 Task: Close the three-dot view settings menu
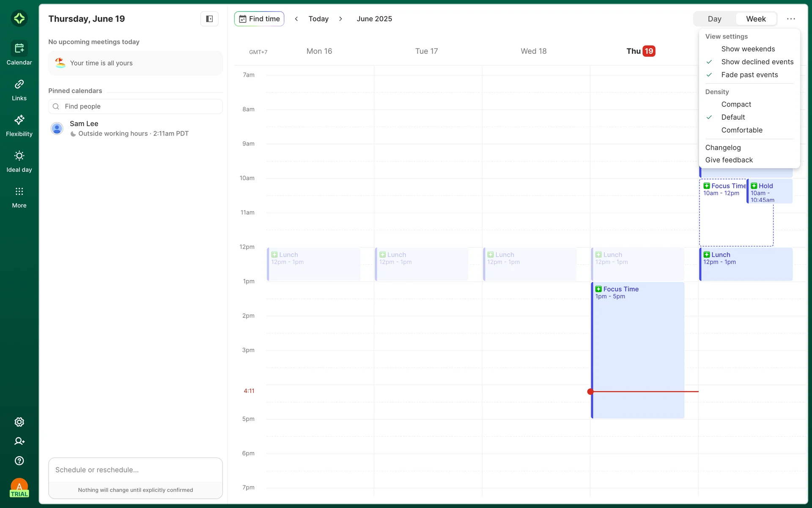tap(791, 19)
